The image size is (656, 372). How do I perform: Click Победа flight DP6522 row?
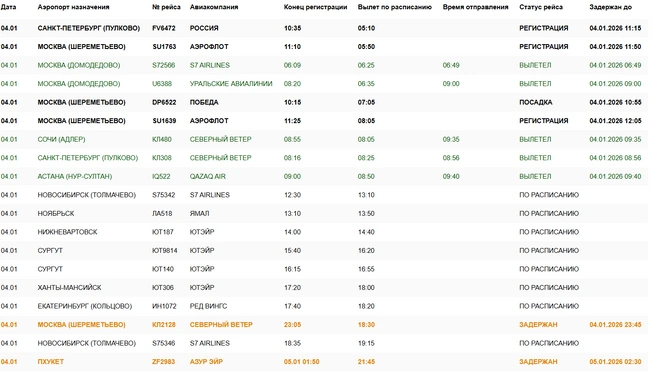324,102
